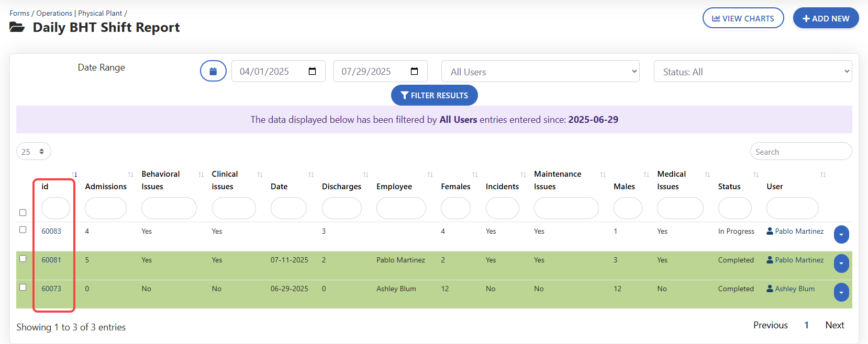
Task: Sort table by Admissions column arrows
Action: (131, 175)
